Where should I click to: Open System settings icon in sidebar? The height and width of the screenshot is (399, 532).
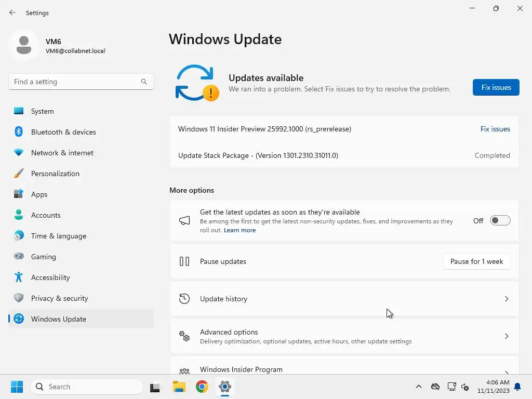19,111
